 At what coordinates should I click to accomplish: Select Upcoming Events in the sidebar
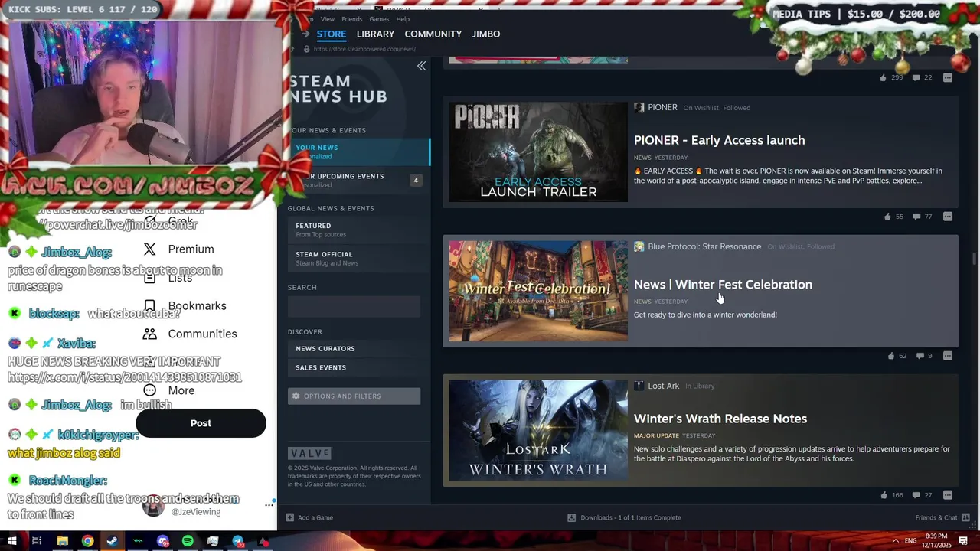pos(359,180)
